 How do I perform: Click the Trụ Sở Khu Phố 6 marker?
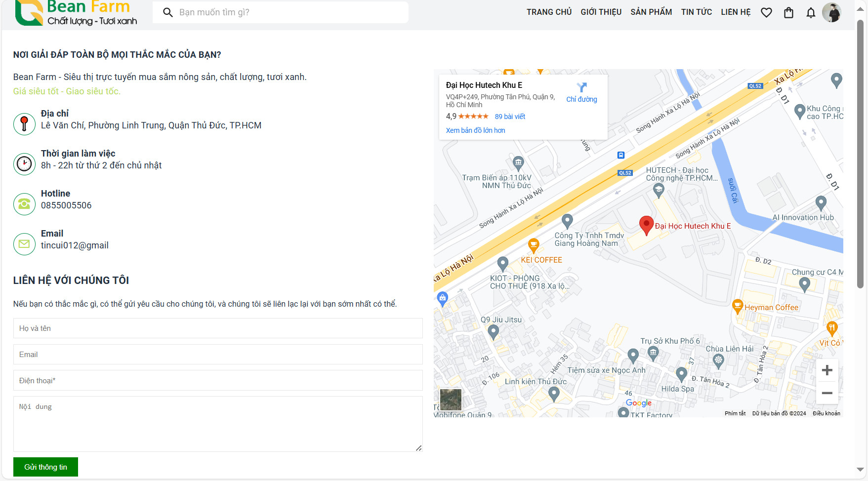(654, 352)
